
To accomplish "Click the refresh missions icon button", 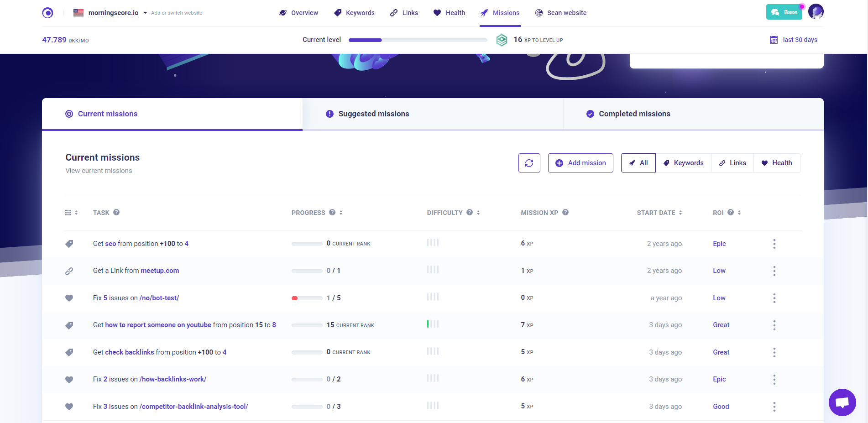I will (529, 163).
